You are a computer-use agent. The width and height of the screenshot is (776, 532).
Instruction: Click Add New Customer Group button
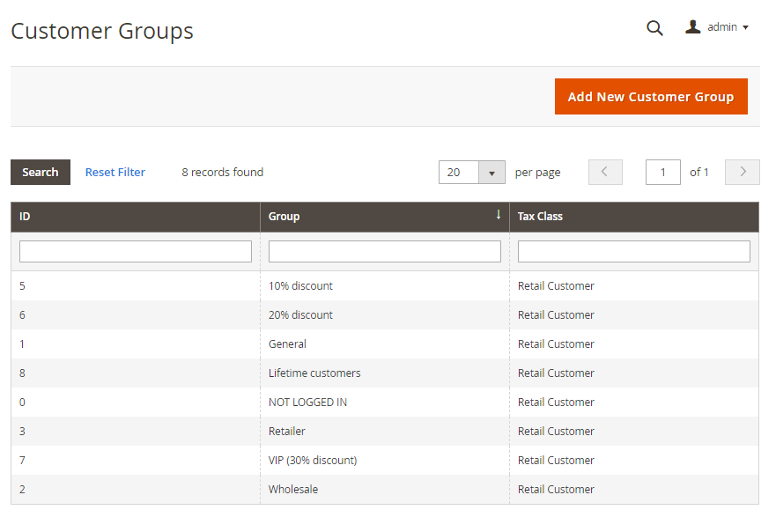tap(650, 97)
